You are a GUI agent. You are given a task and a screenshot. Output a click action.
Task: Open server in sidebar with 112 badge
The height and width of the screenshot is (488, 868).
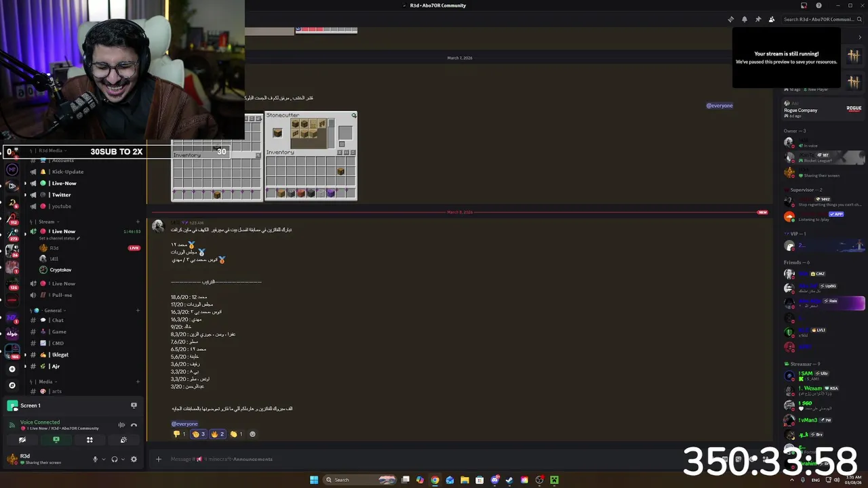[12, 218]
